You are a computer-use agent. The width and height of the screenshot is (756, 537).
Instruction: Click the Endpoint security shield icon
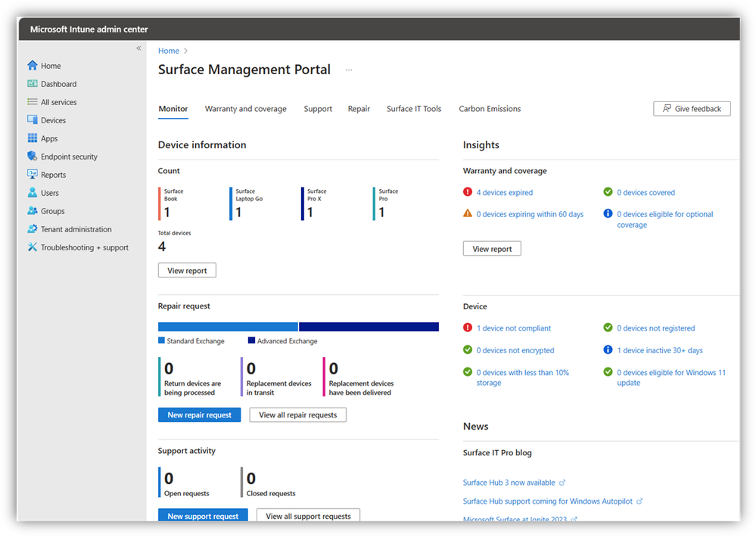pyautogui.click(x=33, y=156)
